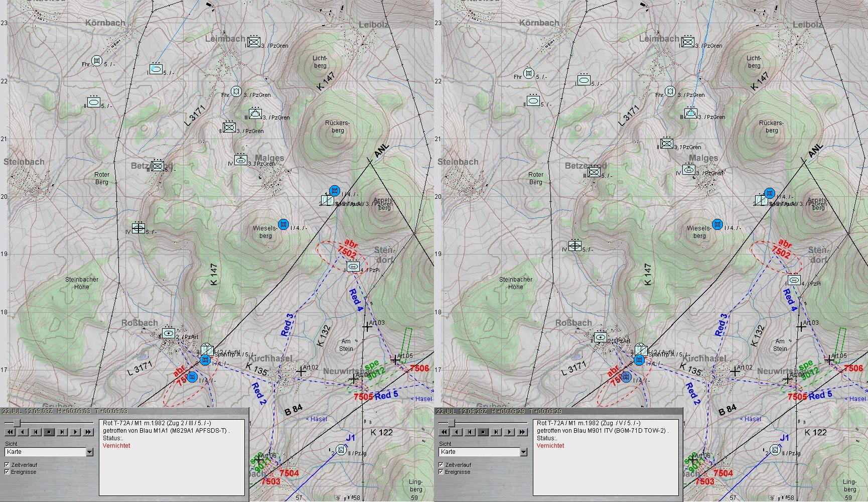This screenshot has width=868, height=502.
Task: Expand the Sicht dropdown arrow in right panel
Action: (523, 452)
